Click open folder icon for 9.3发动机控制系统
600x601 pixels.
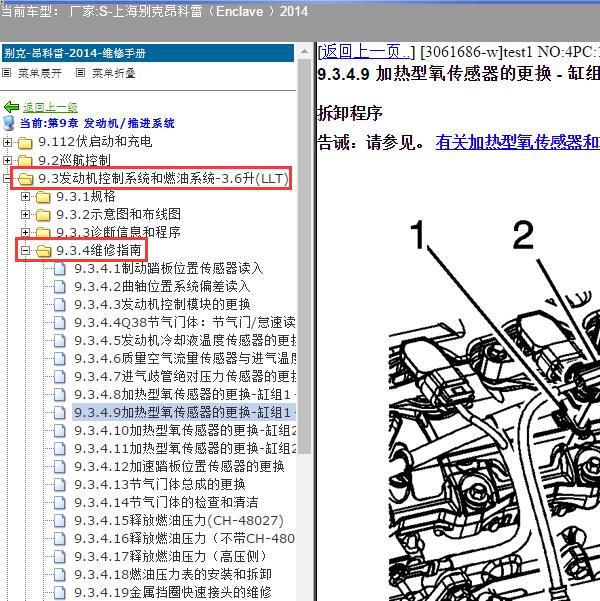(25, 179)
